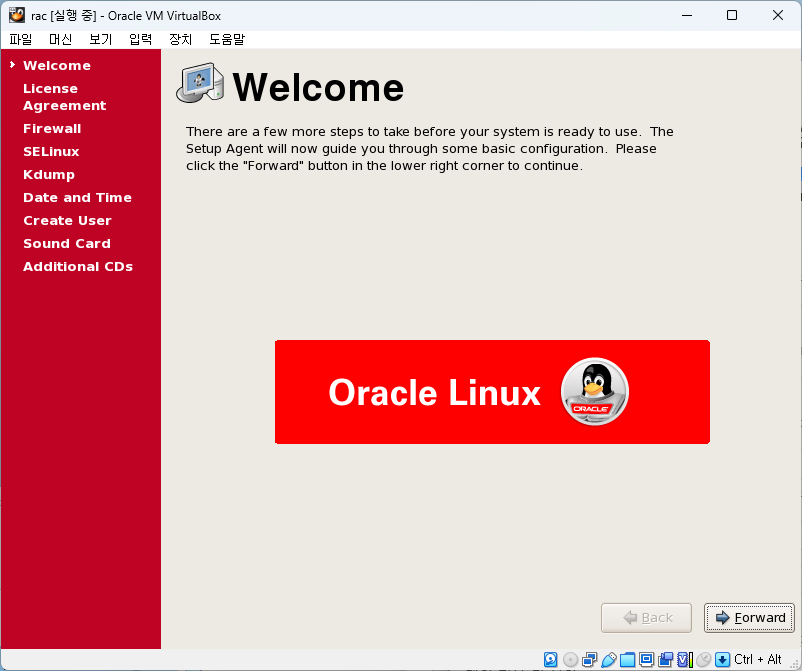802x671 pixels.
Task: Click the keyboard capture arrow icon
Action: click(x=722, y=660)
